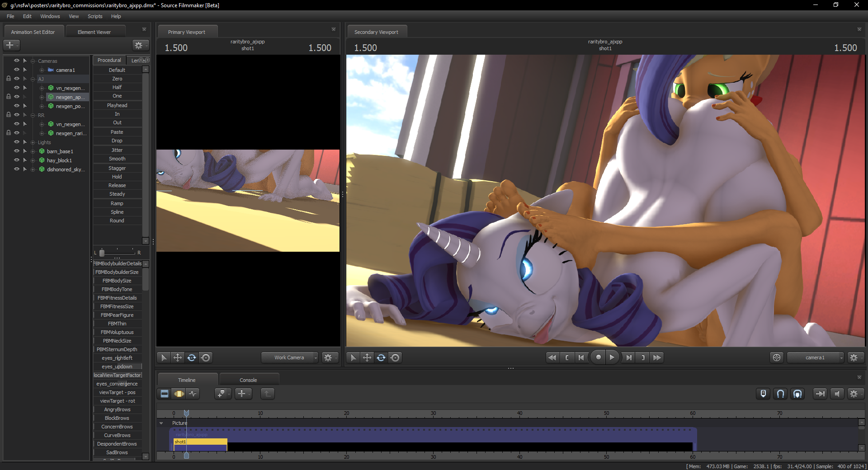The height and width of the screenshot is (470, 868).
Task: Apply the Spline procedural preset
Action: (x=117, y=212)
